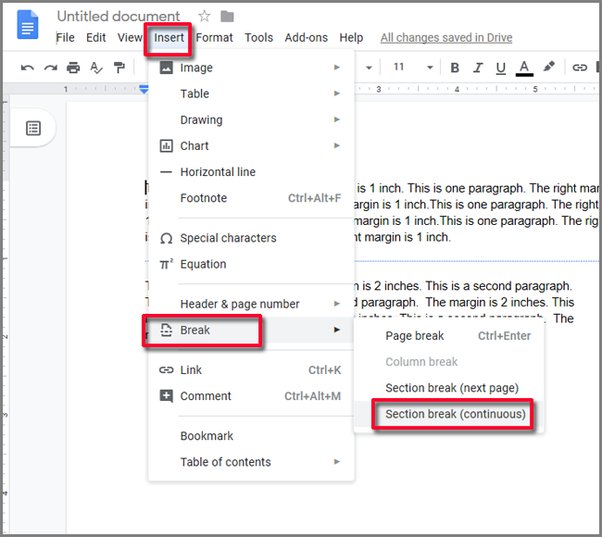This screenshot has width=602, height=537.
Task: Expand the Break submenu arrow
Action: coord(337,330)
